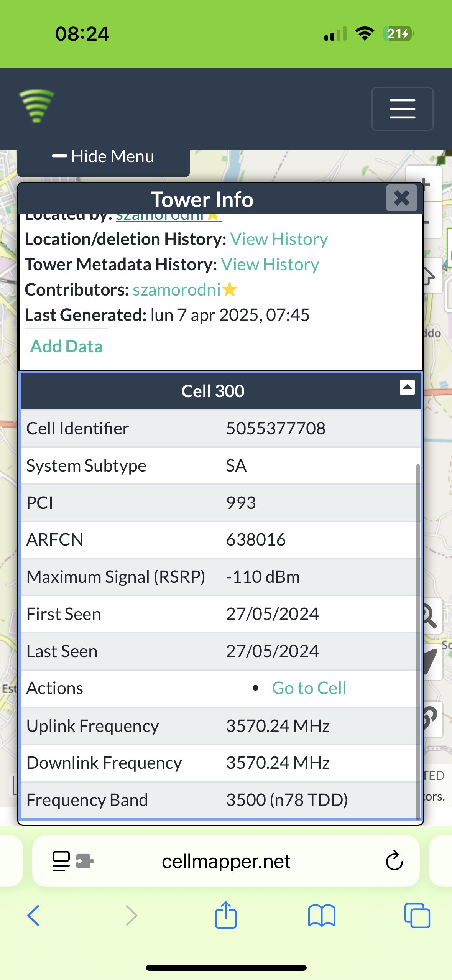Viewport: 452px width, 980px height.
Task: Open Safari page settings menu icon
Action: point(61,861)
